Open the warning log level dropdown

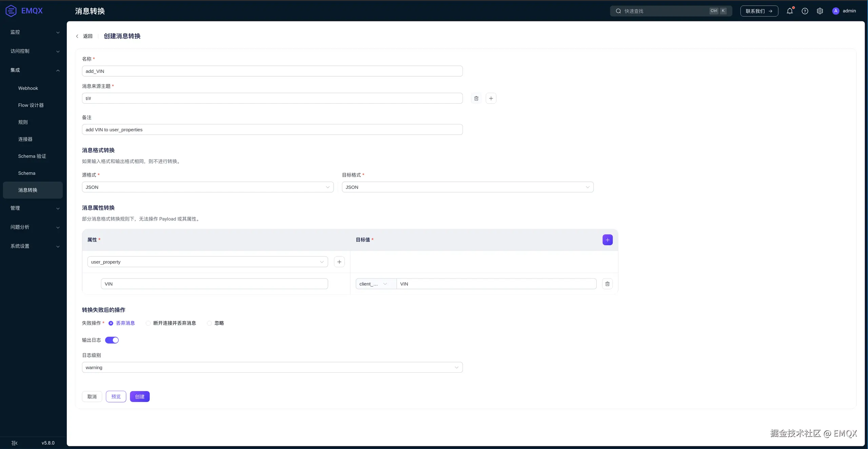click(x=272, y=368)
